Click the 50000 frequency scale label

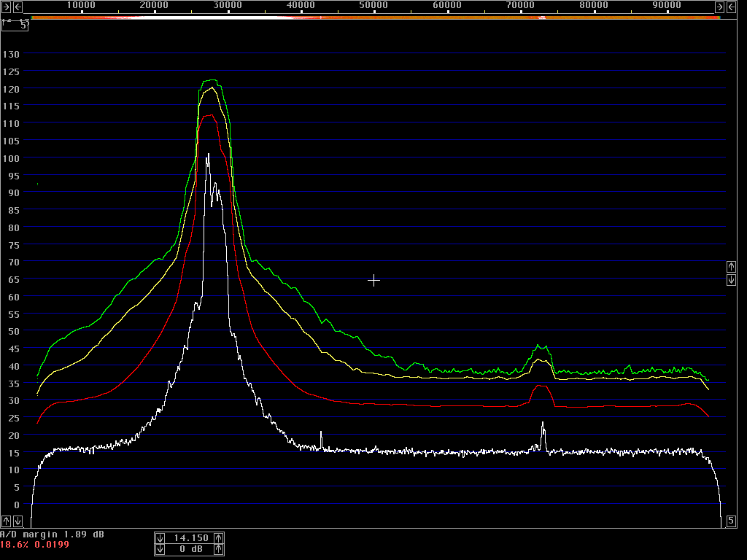click(373, 5)
